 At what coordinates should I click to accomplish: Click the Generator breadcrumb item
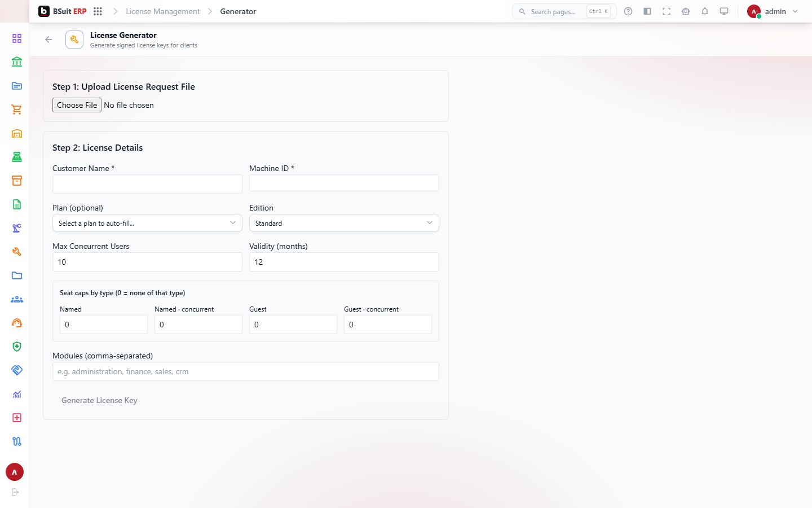238,11
